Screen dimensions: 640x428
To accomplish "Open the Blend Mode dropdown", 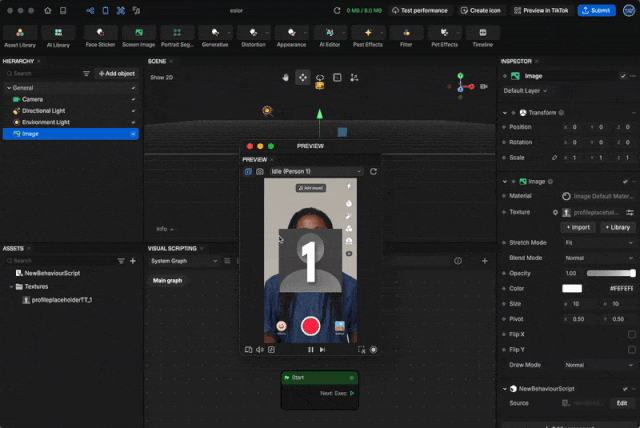I will [x=599, y=258].
